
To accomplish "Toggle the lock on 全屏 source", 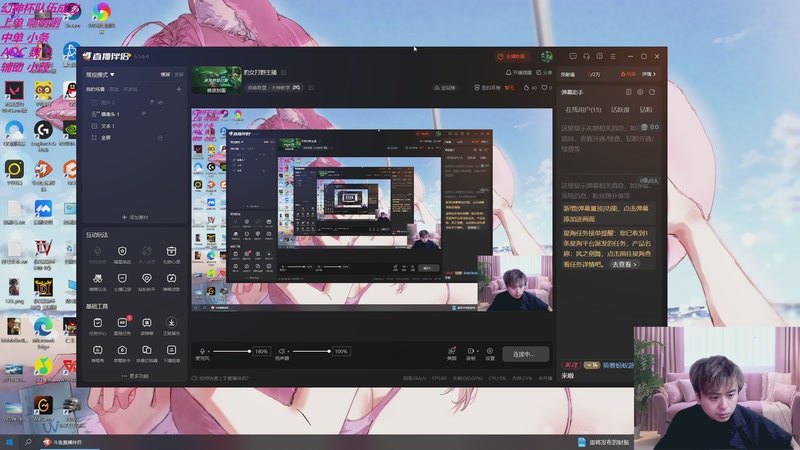I will [x=160, y=137].
